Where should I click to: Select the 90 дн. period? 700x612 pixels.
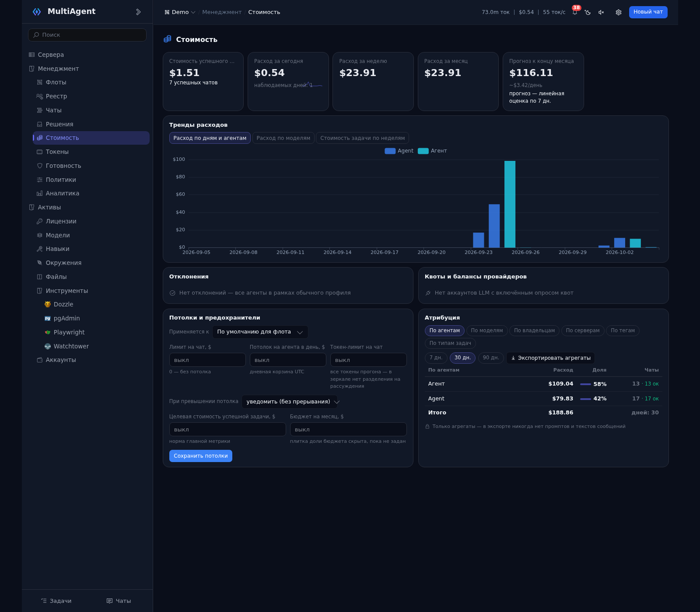[491, 358]
